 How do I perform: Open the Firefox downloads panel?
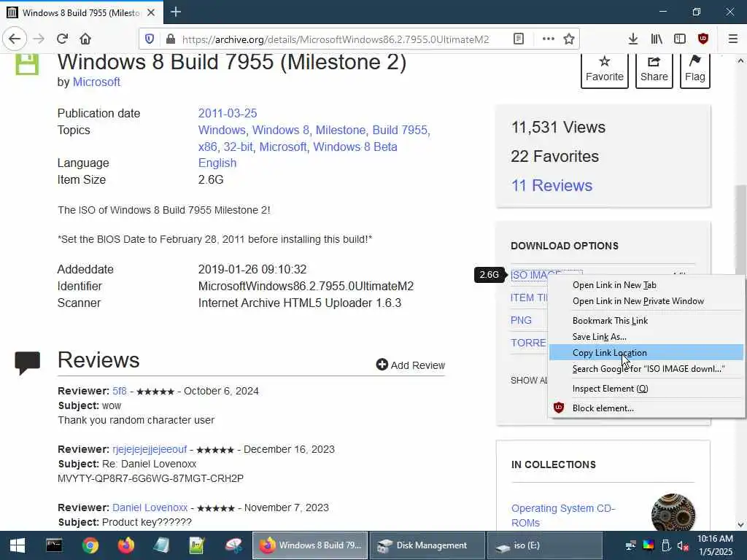pyautogui.click(x=633, y=39)
